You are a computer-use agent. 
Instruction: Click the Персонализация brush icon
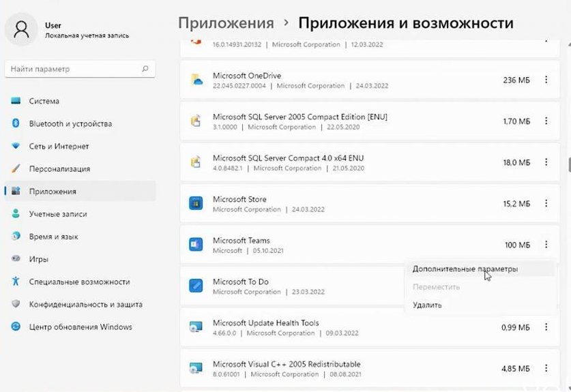(16, 168)
